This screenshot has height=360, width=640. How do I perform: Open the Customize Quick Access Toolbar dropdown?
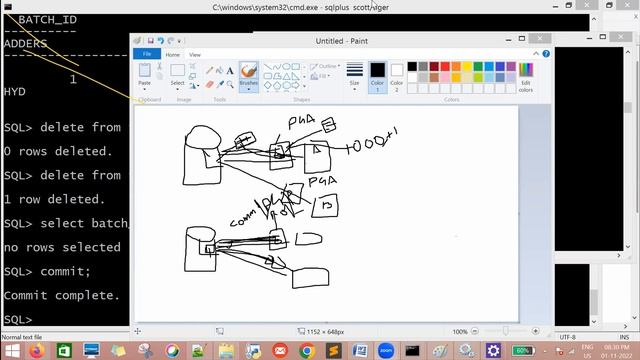point(179,41)
